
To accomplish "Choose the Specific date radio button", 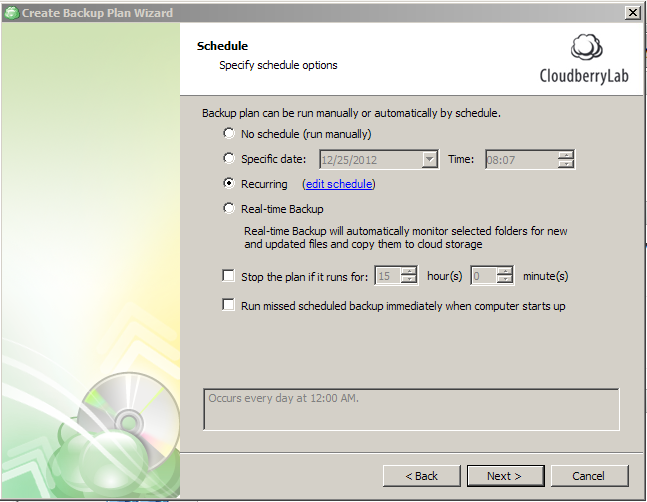I will pos(230,159).
